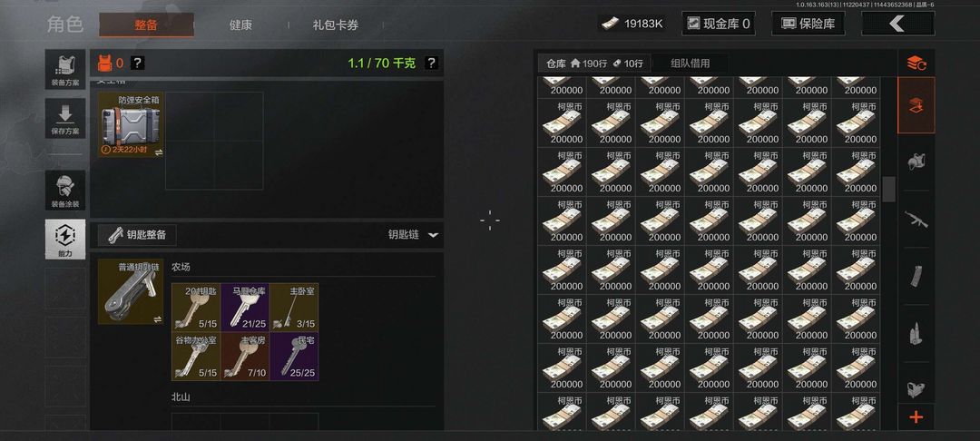Image resolution: width=980 pixels, height=441 pixels.
Task: Click the 现金库 0 button
Action: (718, 24)
